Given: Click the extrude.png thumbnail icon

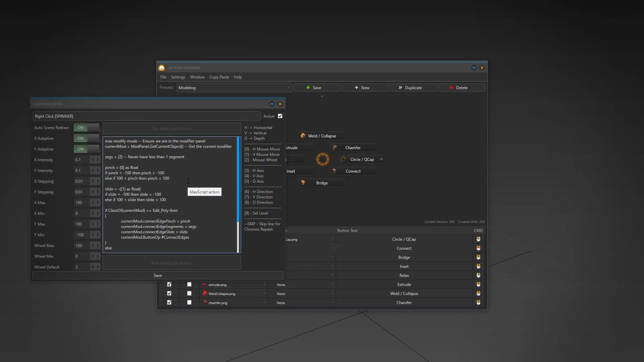Looking at the screenshot, I should 204,284.
